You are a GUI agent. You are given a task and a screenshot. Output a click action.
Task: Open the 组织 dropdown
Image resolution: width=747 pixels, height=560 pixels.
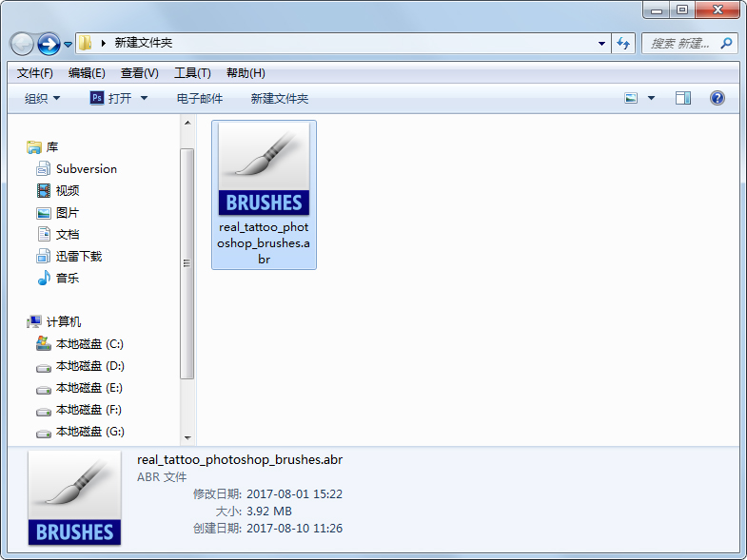click(42, 98)
